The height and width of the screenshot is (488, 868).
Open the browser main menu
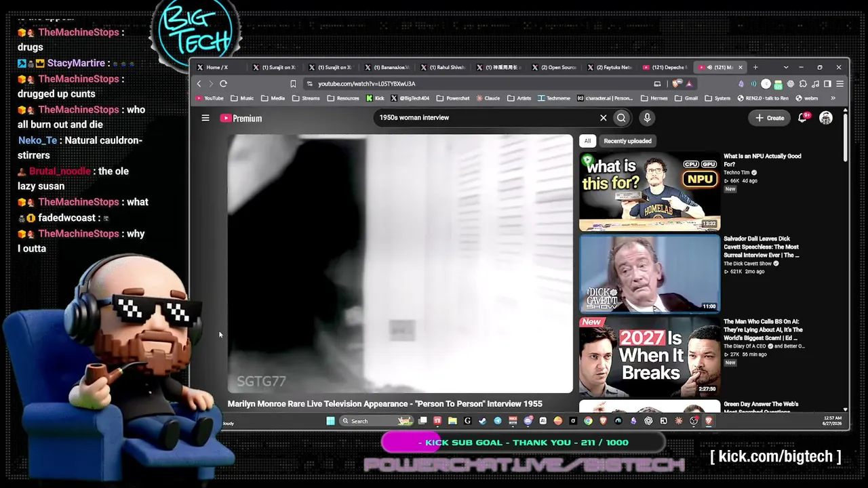click(x=840, y=83)
